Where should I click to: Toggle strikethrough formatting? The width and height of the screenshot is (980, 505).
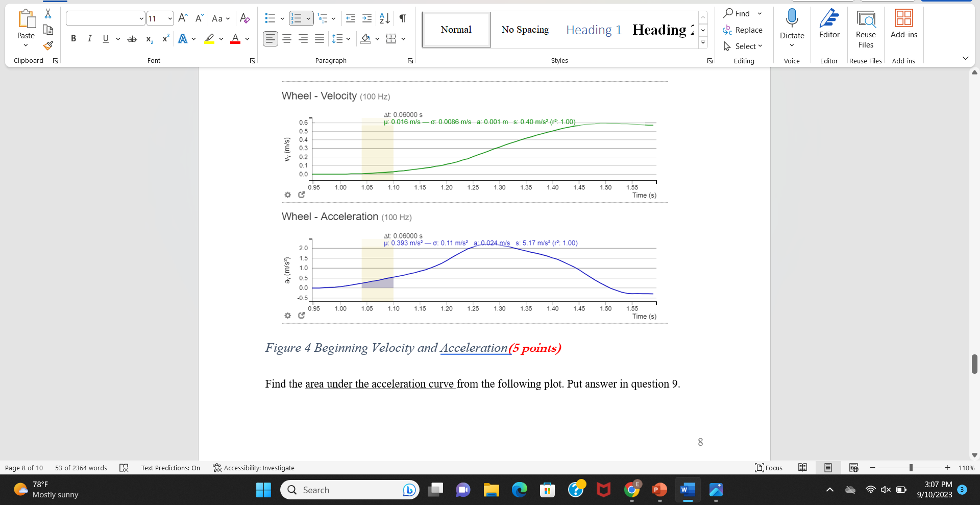[x=132, y=39]
